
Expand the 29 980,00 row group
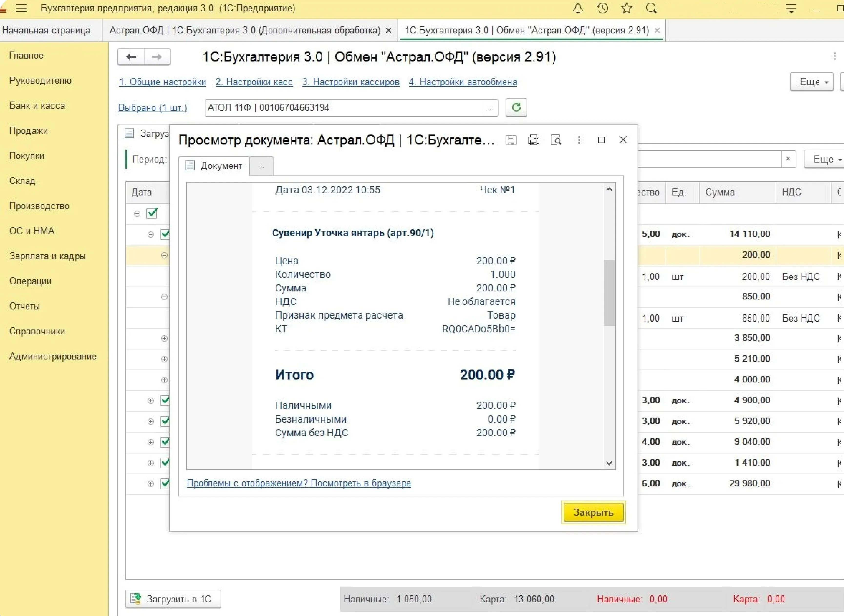(151, 484)
